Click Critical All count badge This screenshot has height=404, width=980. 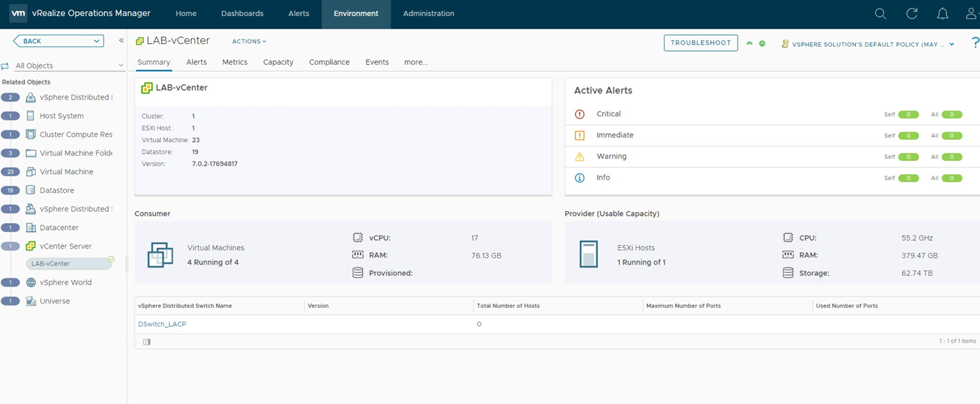coord(951,115)
